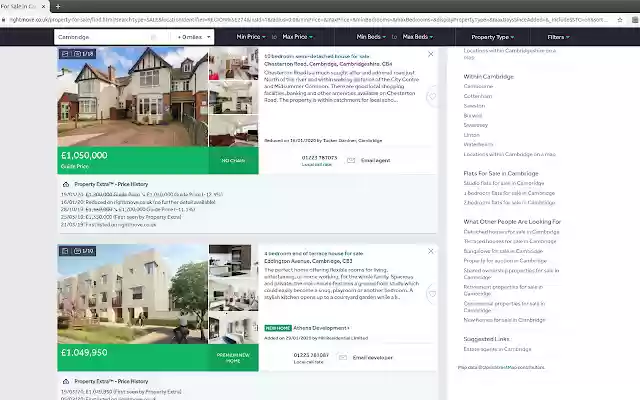Hide the Chesterton Road listing with X
This screenshot has width=640, height=400.
pyautogui.click(x=431, y=54)
